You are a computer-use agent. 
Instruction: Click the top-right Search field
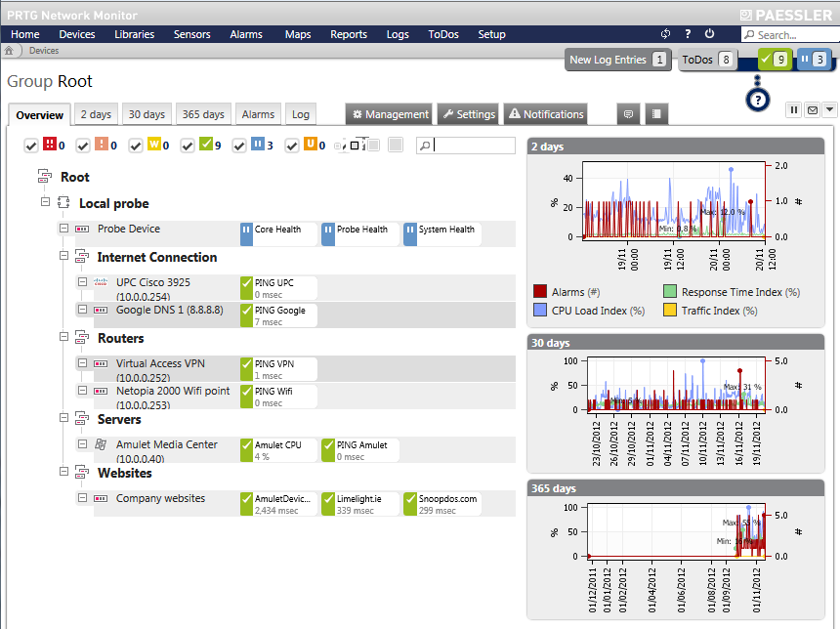click(791, 35)
